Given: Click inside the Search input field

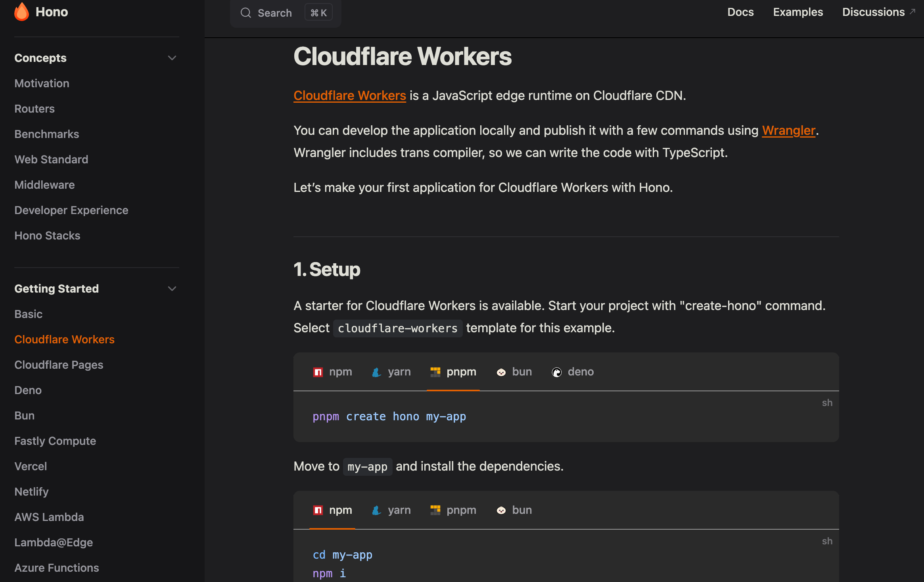Looking at the screenshot, I should pos(275,12).
